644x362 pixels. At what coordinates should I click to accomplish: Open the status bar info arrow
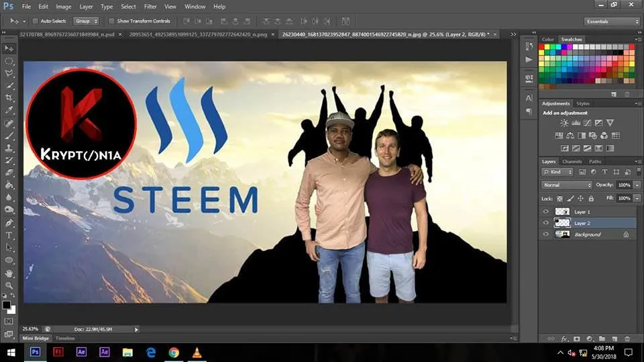[136, 330]
